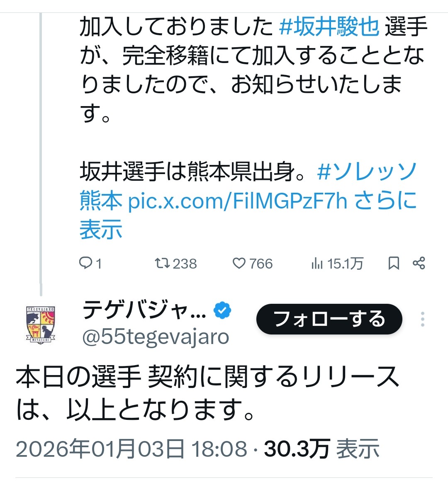Open the Tegevajaro club crest avatar
This screenshot has width=448, height=487.
pos(41,325)
